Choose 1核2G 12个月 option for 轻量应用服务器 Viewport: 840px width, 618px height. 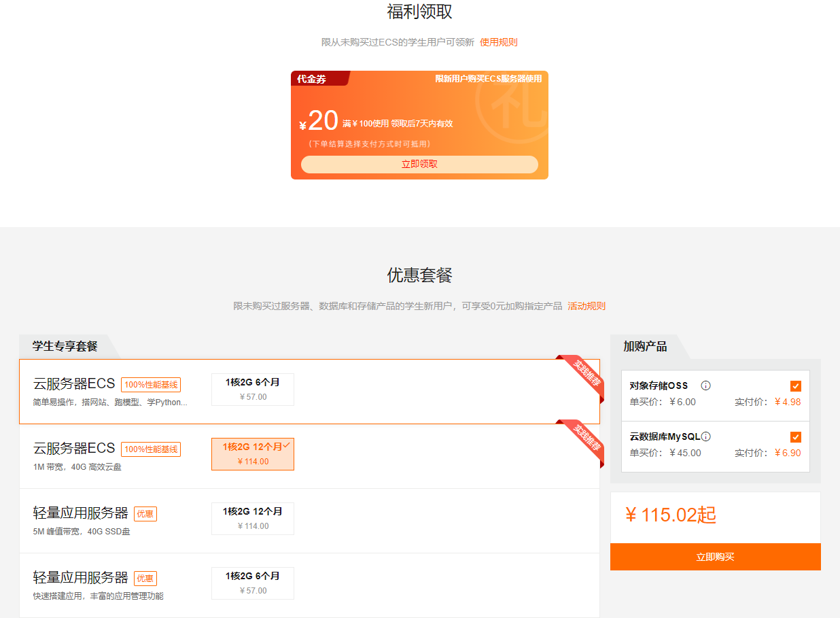[253, 519]
